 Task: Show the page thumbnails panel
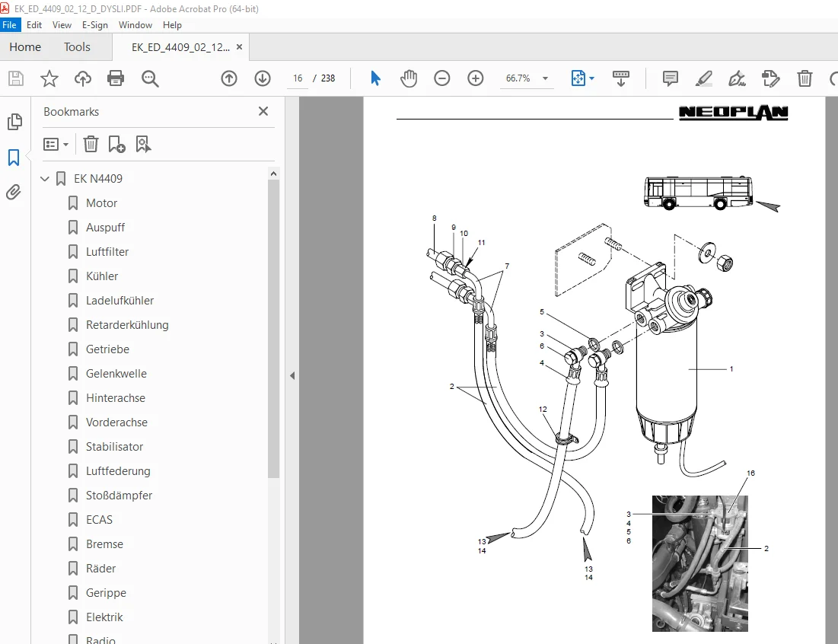coord(14,122)
